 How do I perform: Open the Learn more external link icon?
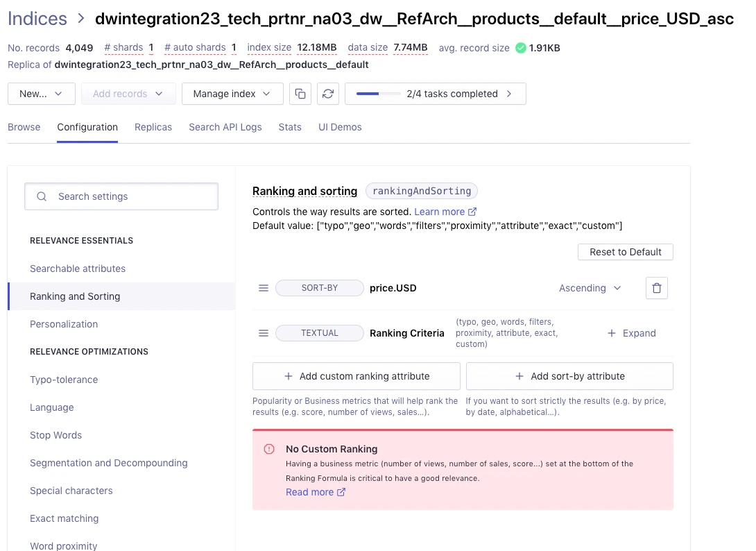[472, 212]
